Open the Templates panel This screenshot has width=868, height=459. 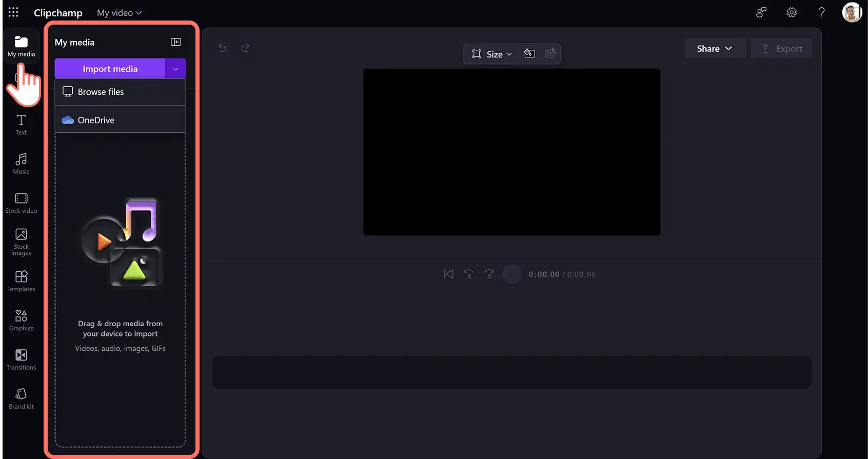(x=21, y=282)
